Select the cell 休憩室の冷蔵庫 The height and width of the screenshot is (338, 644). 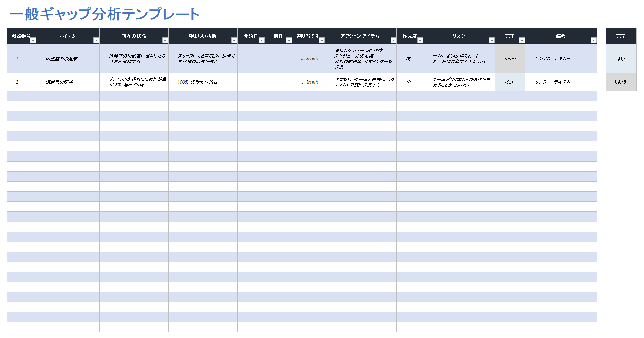[x=68, y=59]
